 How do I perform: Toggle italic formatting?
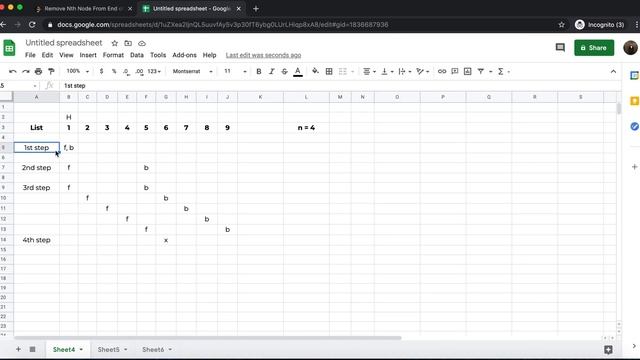click(x=271, y=71)
